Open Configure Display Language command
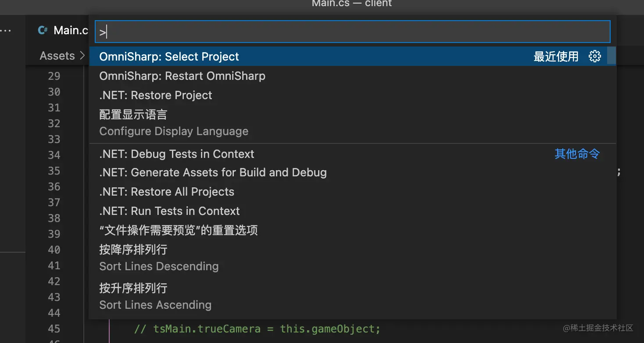This screenshot has height=343, width=644. point(353,123)
